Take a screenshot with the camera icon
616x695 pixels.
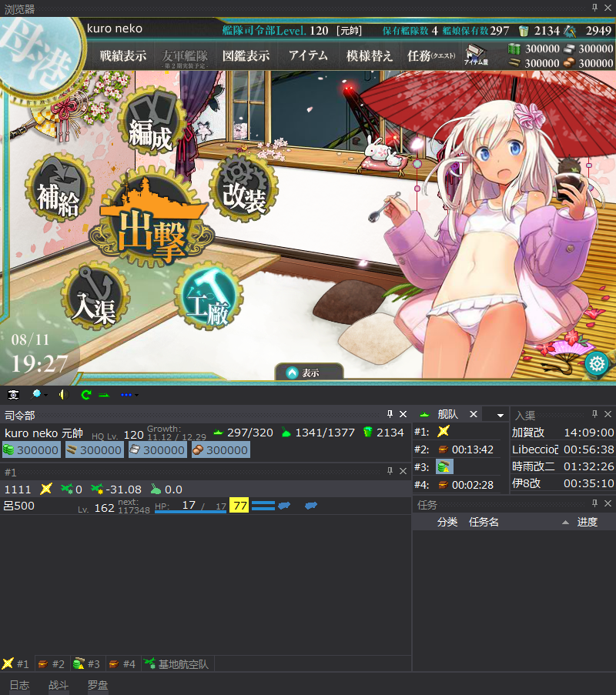tap(13, 394)
